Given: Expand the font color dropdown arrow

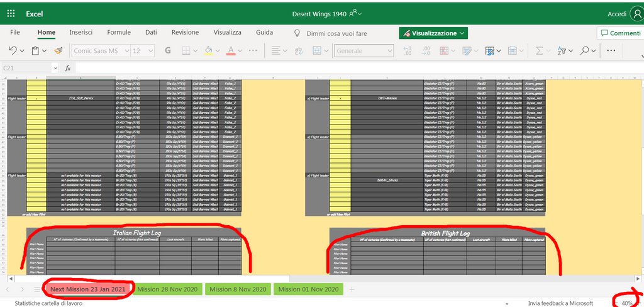Looking at the screenshot, I should point(240,51).
